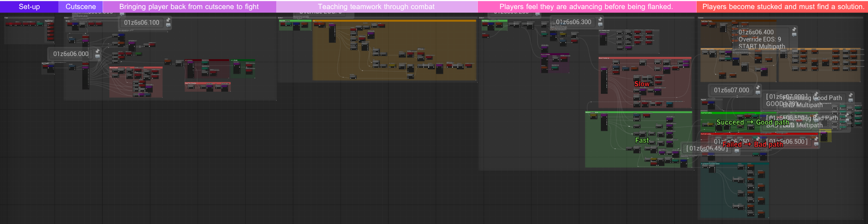Toggle bubble visibility on Flashbang Good Path
Viewport: 868px width, 224px height.
click(x=850, y=100)
